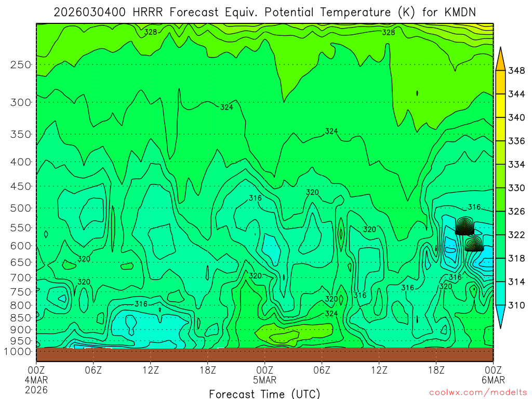Click the 550 pressure level label
This screenshot has height=399, width=532.
click(x=21, y=228)
